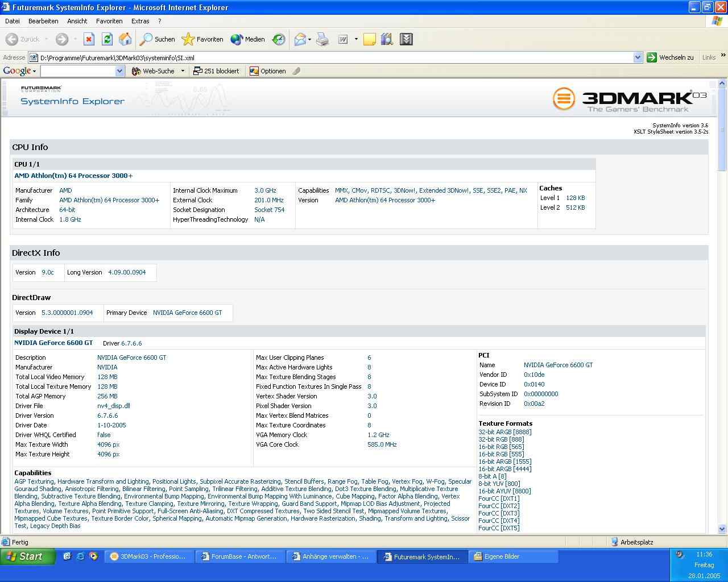Click the page icon in address bar

tap(34, 57)
